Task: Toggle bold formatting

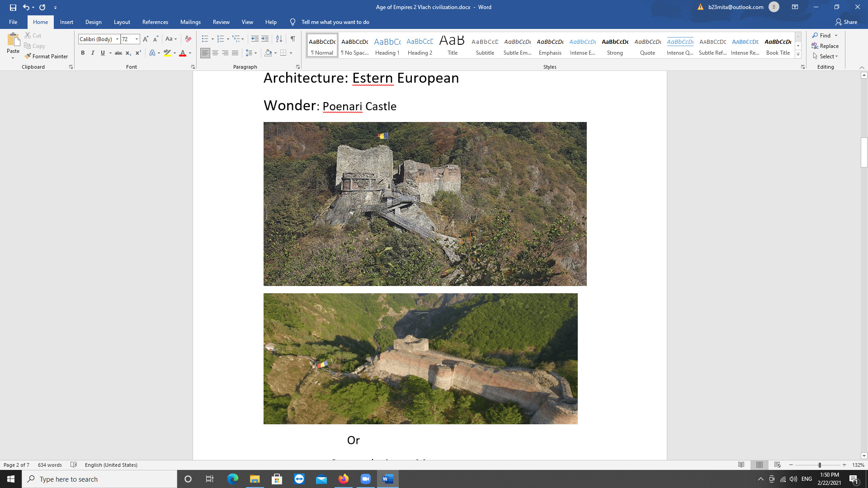Action: tap(83, 53)
